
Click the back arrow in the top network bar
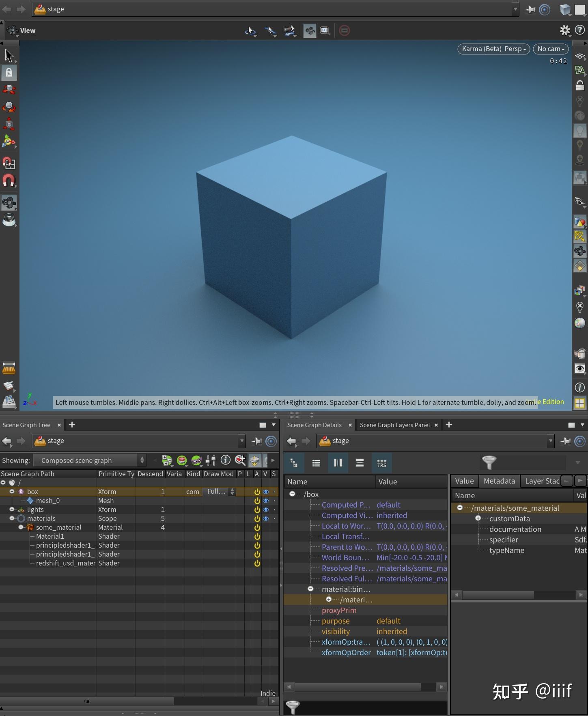pyautogui.click(x=7, y=9)
